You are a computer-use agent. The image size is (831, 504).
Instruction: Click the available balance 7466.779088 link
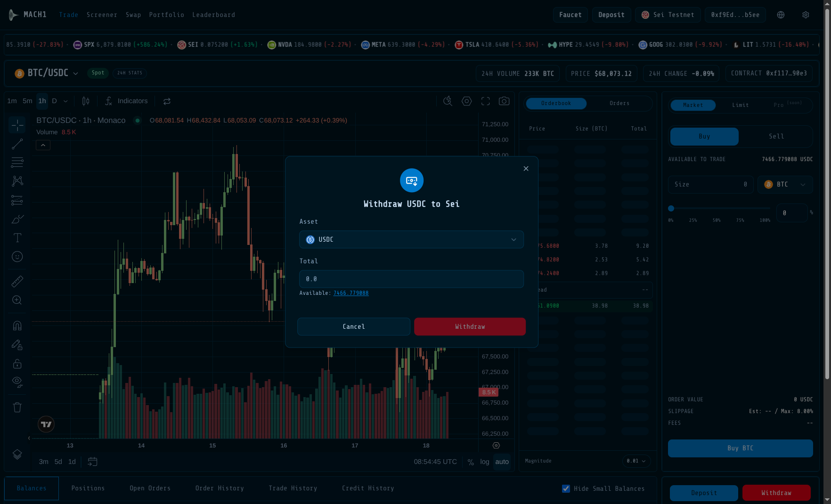tap(351, 293)
